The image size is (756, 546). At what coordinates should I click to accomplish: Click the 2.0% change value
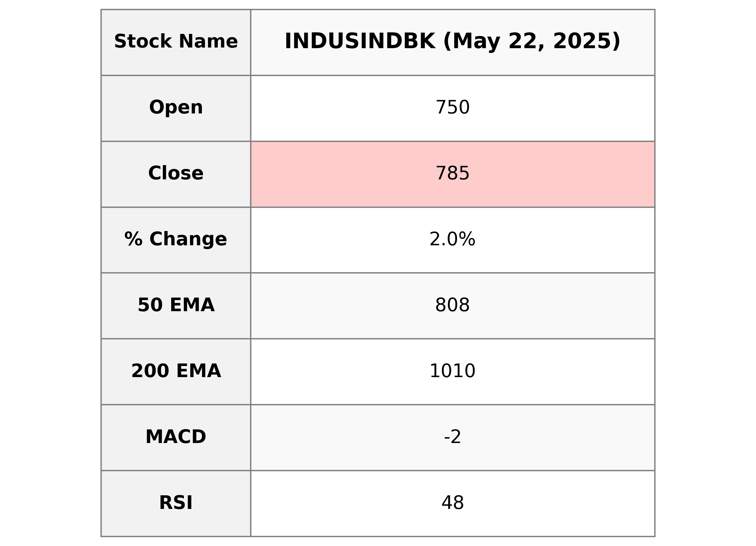coord(452,240)
